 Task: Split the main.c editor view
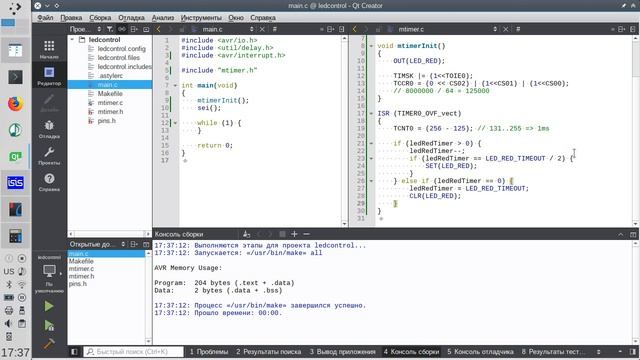(x=330, y=29)
